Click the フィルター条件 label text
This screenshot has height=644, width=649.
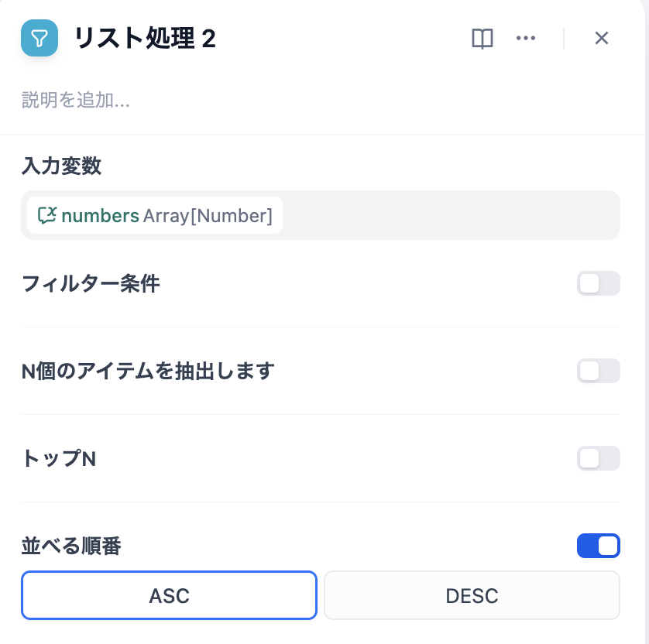pyautogui.click(x=91, y=283)
